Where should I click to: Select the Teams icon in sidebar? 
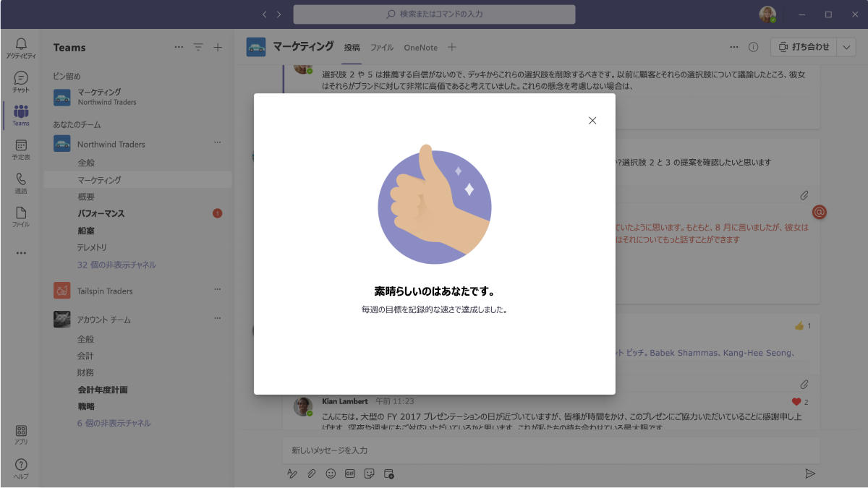tap(21, 116)
